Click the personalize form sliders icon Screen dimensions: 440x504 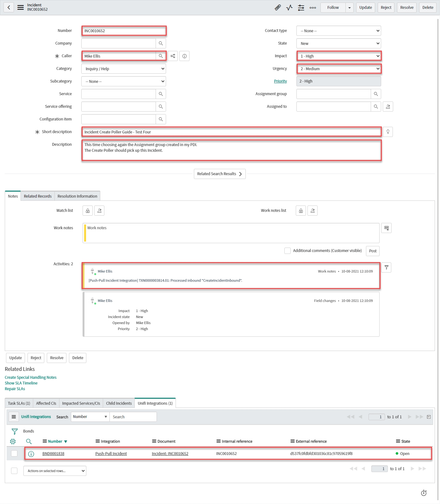pos(301,8)
